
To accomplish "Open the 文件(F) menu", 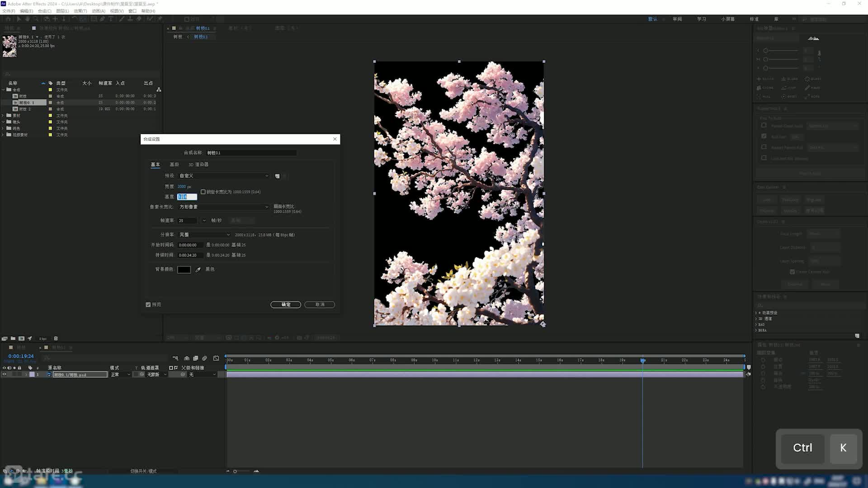I will [x=9, y=11].
